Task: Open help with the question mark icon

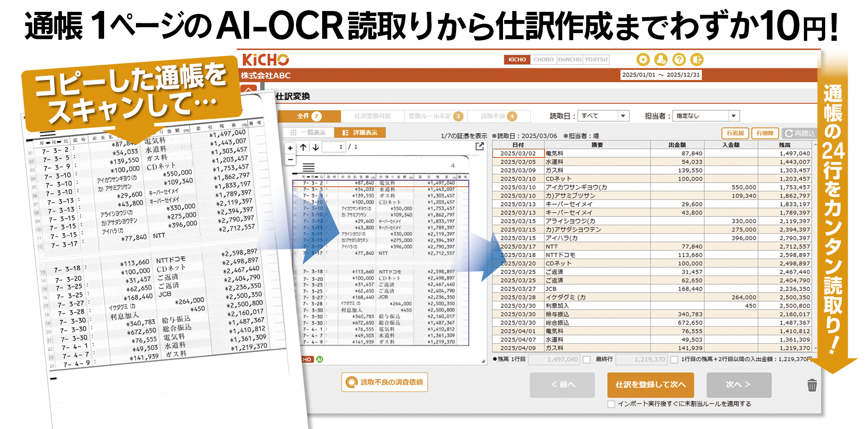Action: tap(679, 60)
